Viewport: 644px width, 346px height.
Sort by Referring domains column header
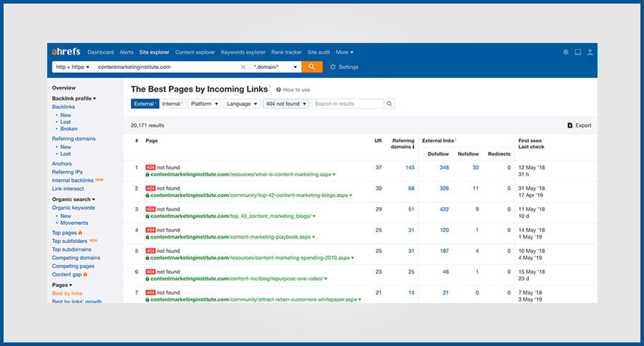tap(402, 143)
